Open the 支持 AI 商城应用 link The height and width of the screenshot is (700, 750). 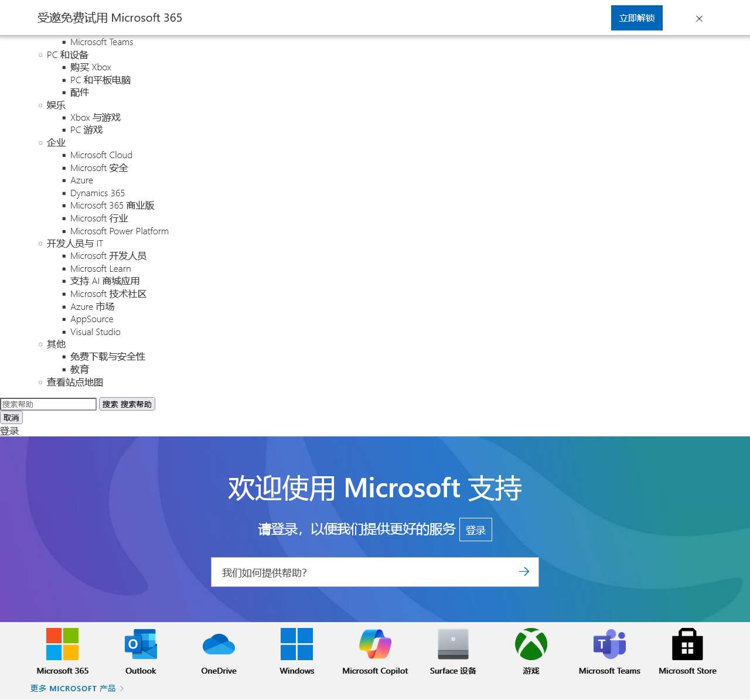[x=105, y=281]
